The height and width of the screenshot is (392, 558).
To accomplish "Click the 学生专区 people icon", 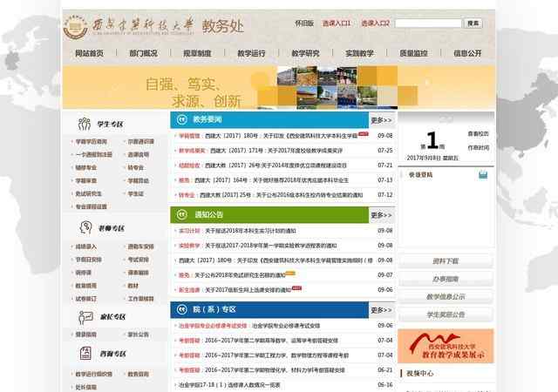I will click(x=85, y=125).
